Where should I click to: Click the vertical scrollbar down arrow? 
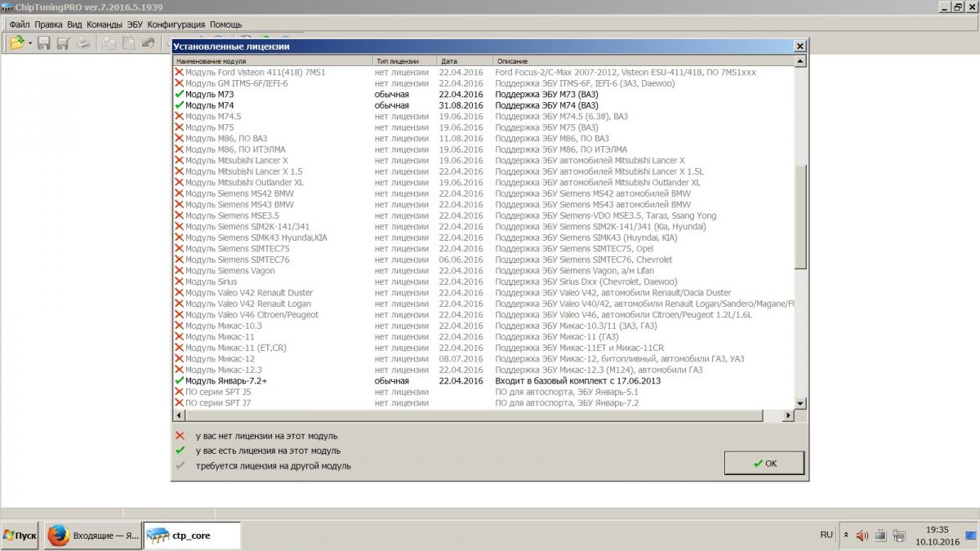pyautogui.click(x=800, y=404)
